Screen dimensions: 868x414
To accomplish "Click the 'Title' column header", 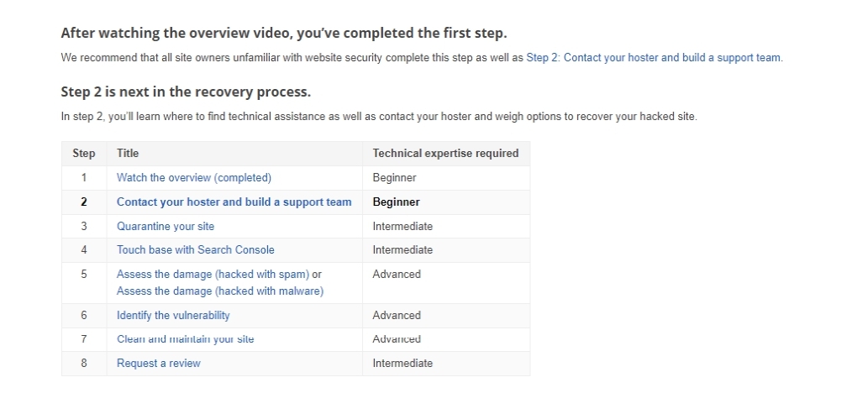I will [x=128, y=154].
